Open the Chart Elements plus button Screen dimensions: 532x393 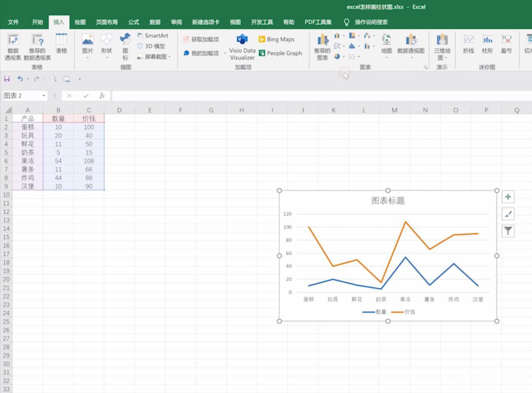[x=508, y=197]
